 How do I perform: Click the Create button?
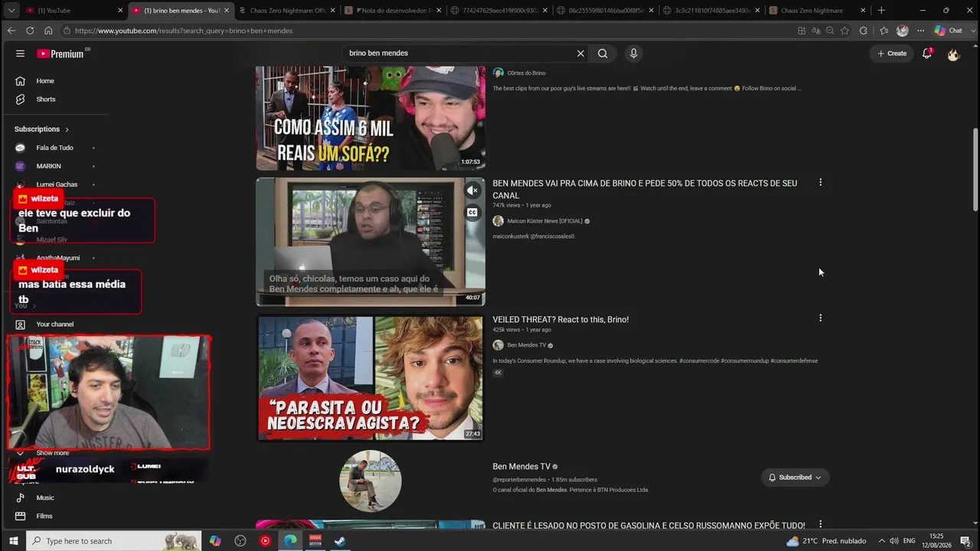click(x=892, y=54)
